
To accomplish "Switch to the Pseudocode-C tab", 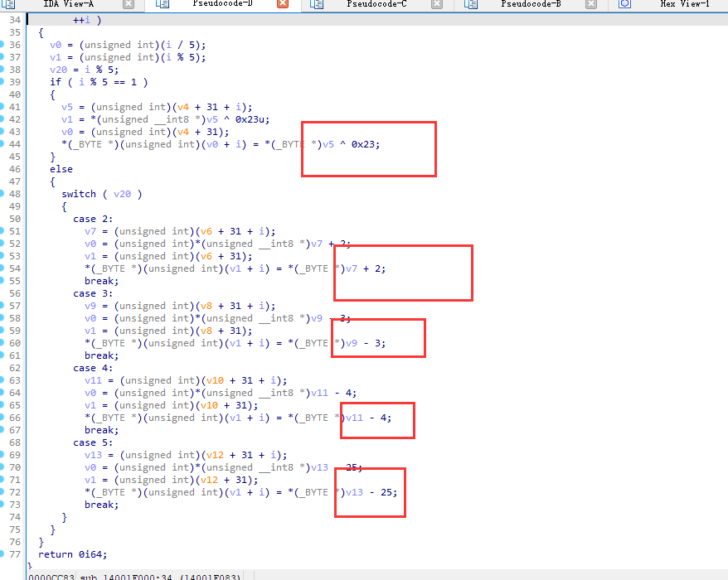I will tap(376, 5).
